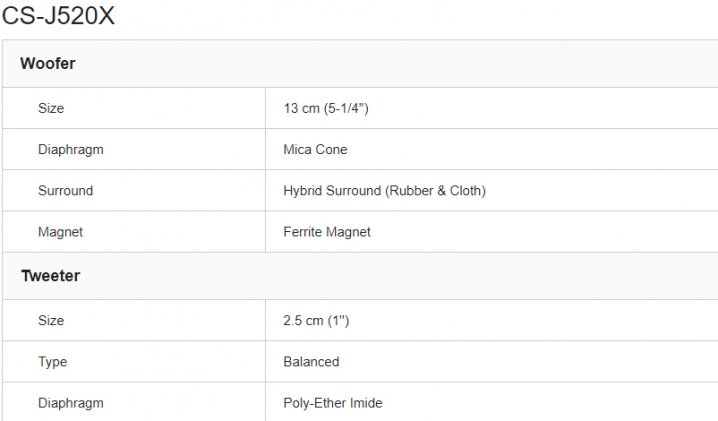The height and width of the screenshot is (421, 718).
Task: Click the Woofer Diaphragm label
Action: click(x=71, y=150)
